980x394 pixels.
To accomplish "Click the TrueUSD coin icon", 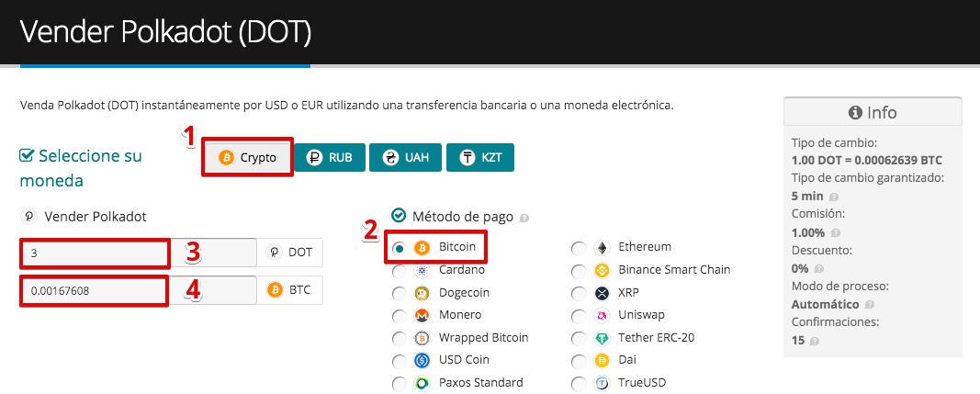I will [602, 383].
